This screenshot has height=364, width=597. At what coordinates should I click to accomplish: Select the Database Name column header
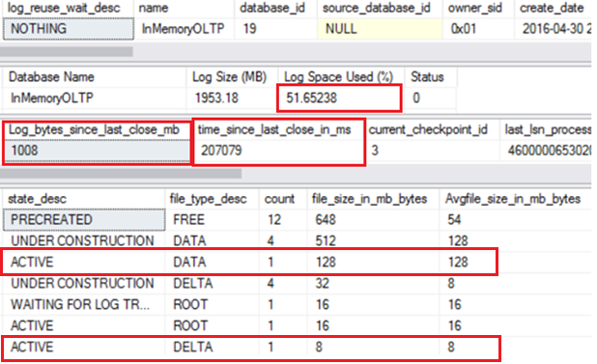tap(51, 77)
